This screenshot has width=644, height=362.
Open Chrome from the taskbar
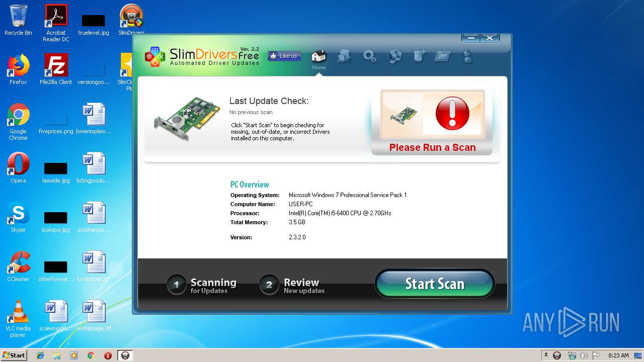(91, 355)
